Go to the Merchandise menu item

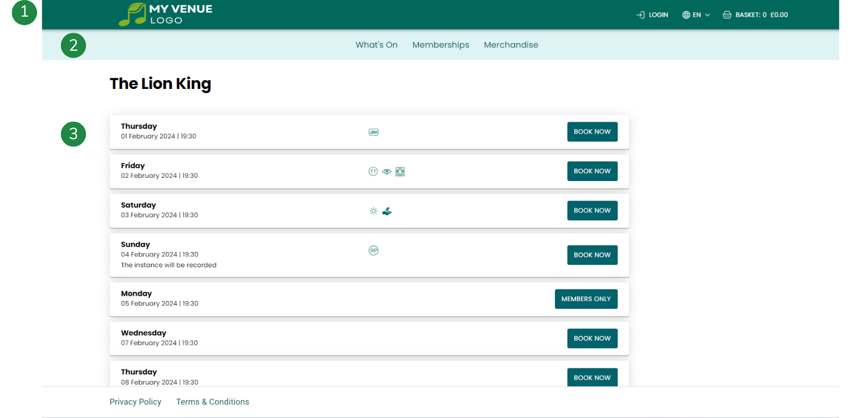(511, 45)
